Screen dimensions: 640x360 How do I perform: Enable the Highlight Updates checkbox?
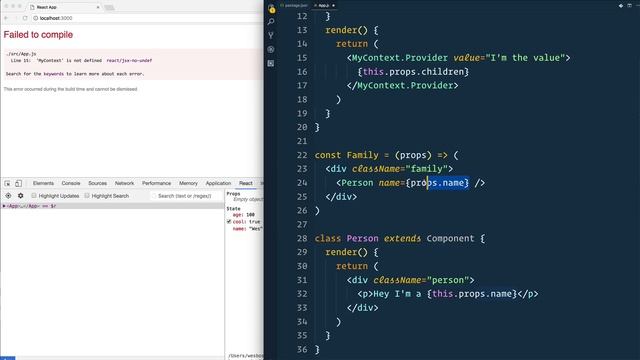click(x=34, y=196)
